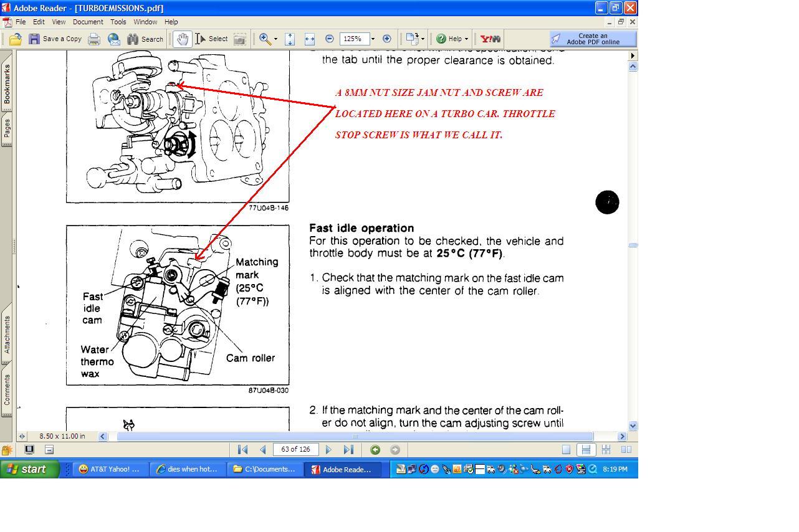Click the email globe icon

114,39
